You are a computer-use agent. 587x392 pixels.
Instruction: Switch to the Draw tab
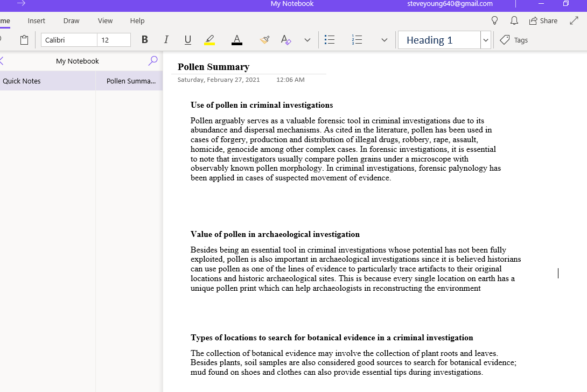click(x=71, y=20)
